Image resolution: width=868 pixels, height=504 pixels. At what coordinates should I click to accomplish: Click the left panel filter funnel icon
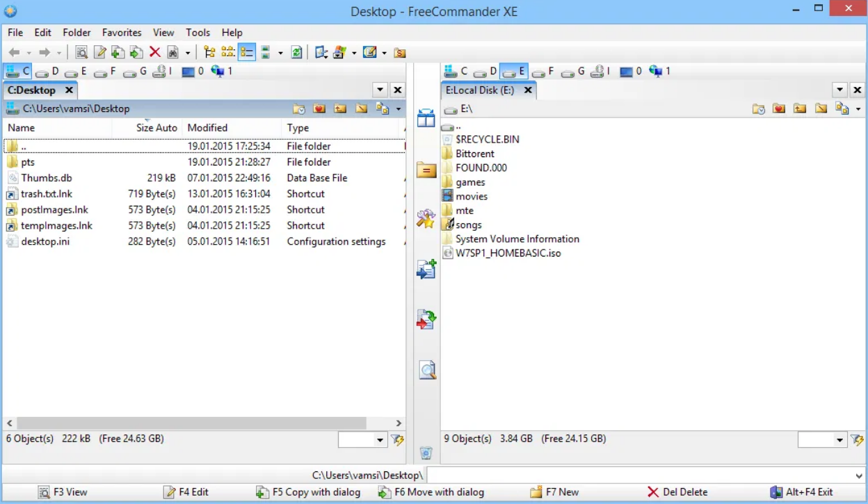click(397, 439)
